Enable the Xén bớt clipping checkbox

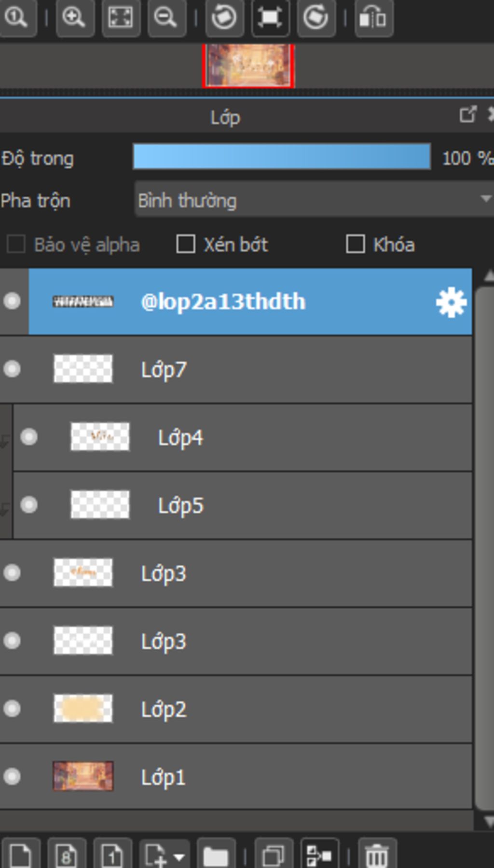click(186, 244)
